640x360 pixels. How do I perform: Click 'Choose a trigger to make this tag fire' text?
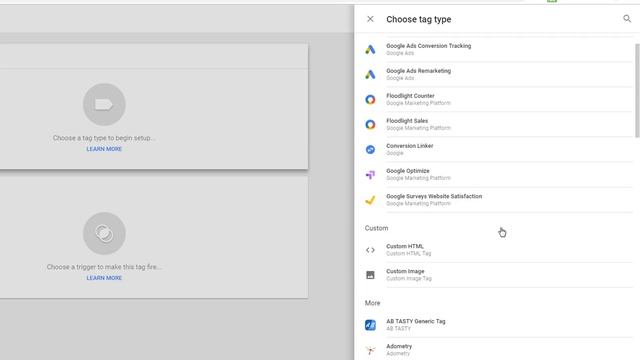point(104,267)
